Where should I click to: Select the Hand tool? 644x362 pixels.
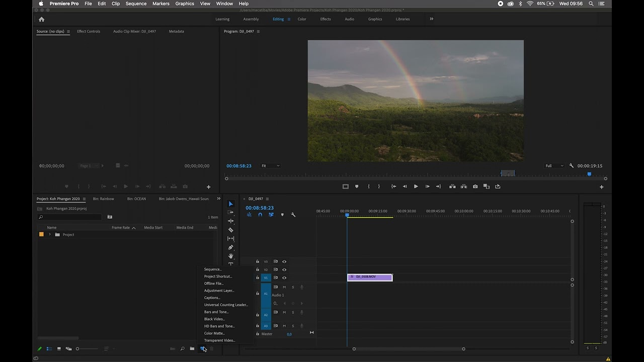pyautogui.click(x=230, y=256)
